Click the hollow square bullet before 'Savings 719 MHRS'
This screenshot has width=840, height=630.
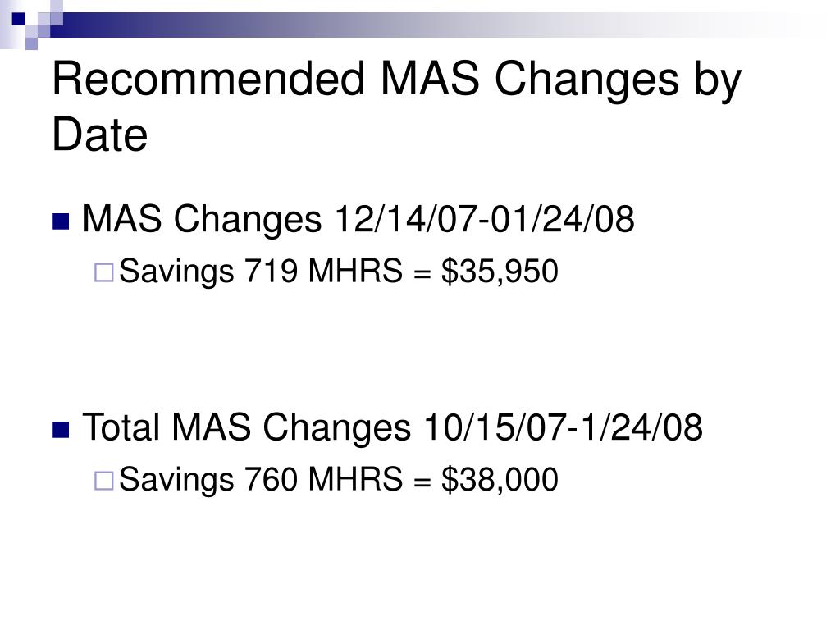[104, 272]
